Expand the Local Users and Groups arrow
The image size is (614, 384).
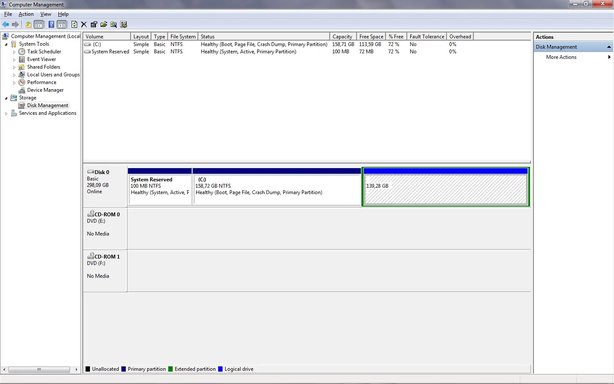click(14, 75)
